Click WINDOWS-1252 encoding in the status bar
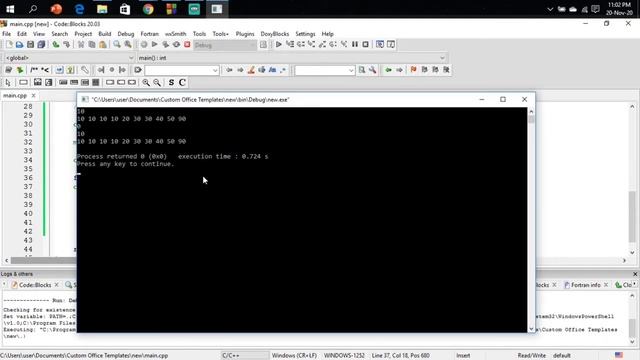 [344, 356]
